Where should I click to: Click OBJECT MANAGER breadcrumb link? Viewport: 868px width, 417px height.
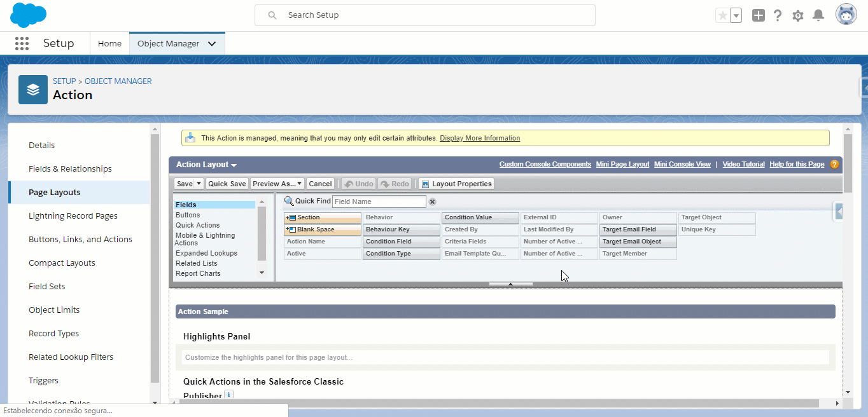[x=118, y=81]
